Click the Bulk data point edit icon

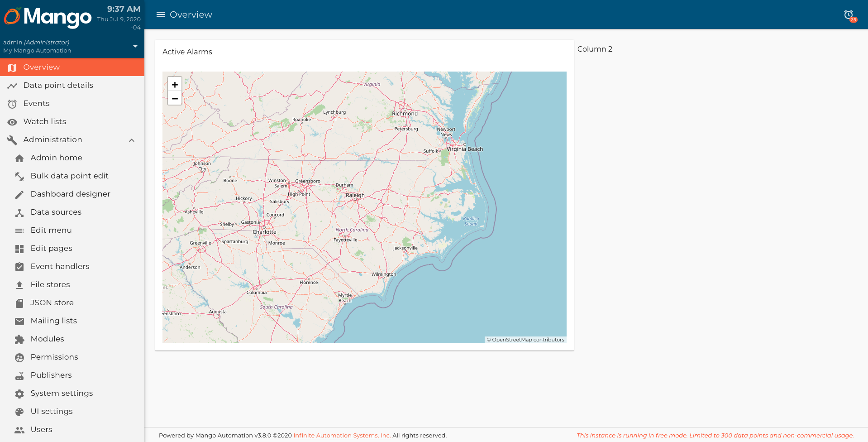[x=19, y=176]
